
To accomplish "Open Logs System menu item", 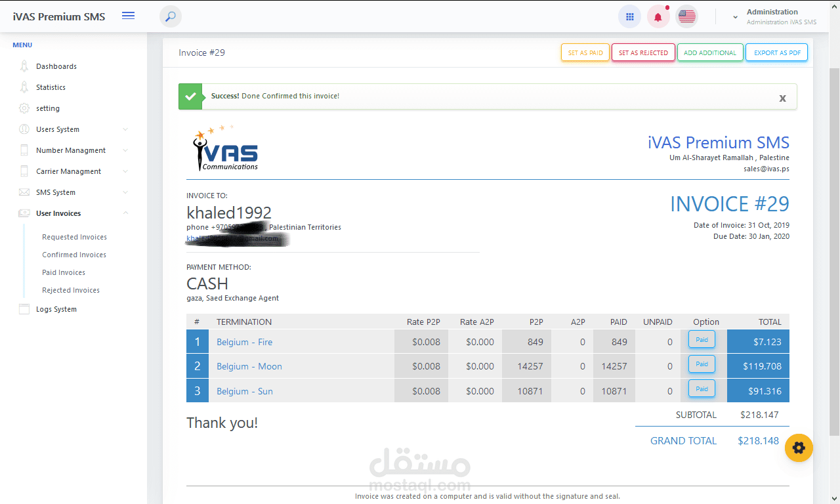I will click(56, 309).
